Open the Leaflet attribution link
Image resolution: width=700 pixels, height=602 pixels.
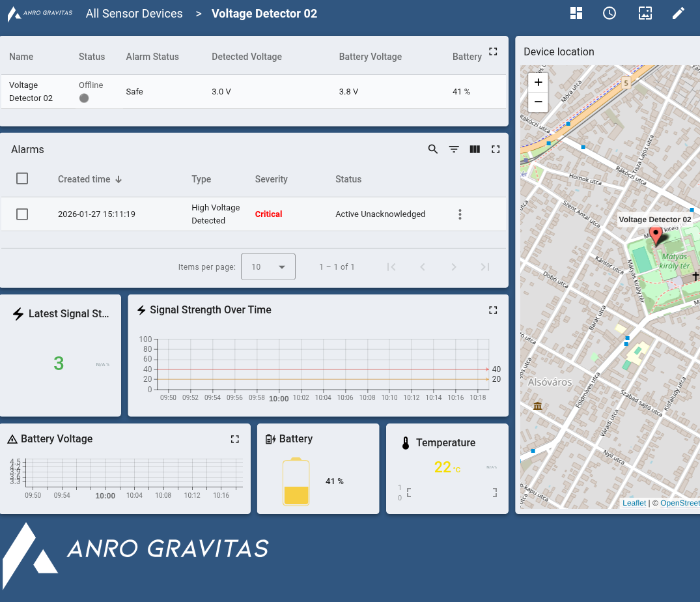pyautogui.click(x=634, y=503)
